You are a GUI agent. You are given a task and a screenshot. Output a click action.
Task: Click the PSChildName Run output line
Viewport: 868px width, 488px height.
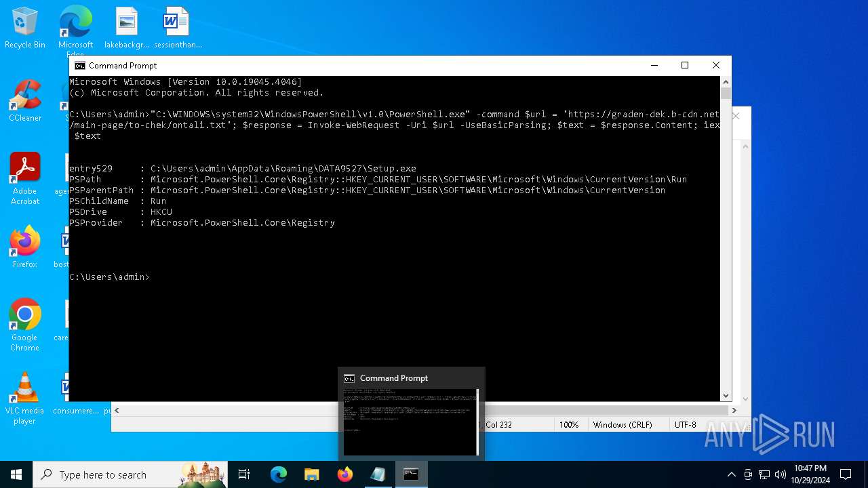click(118, 201)
